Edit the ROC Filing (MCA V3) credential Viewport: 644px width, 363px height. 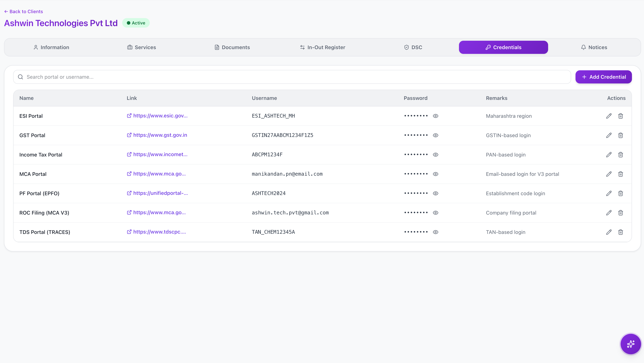pos(609,213)
